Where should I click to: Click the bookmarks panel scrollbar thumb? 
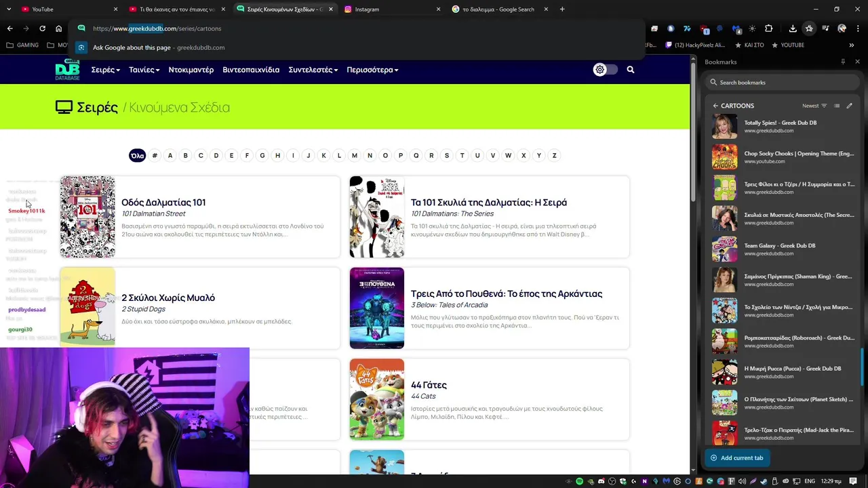[x=863, y=367]
